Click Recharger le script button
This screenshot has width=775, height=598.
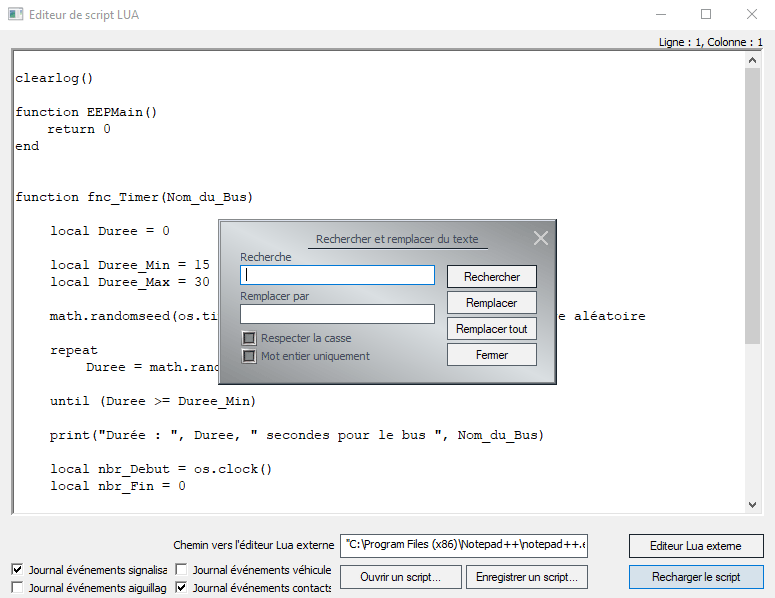[696, 577]
